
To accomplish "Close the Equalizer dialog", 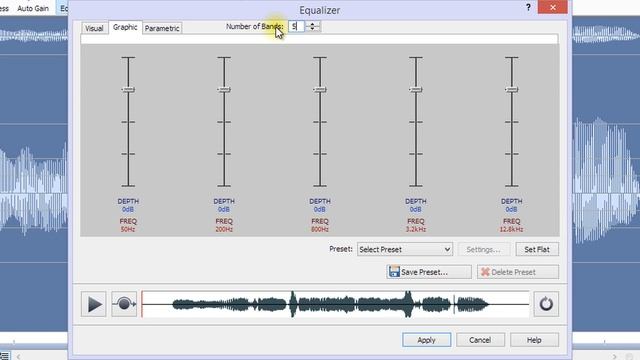I will (x=553, y=7).
